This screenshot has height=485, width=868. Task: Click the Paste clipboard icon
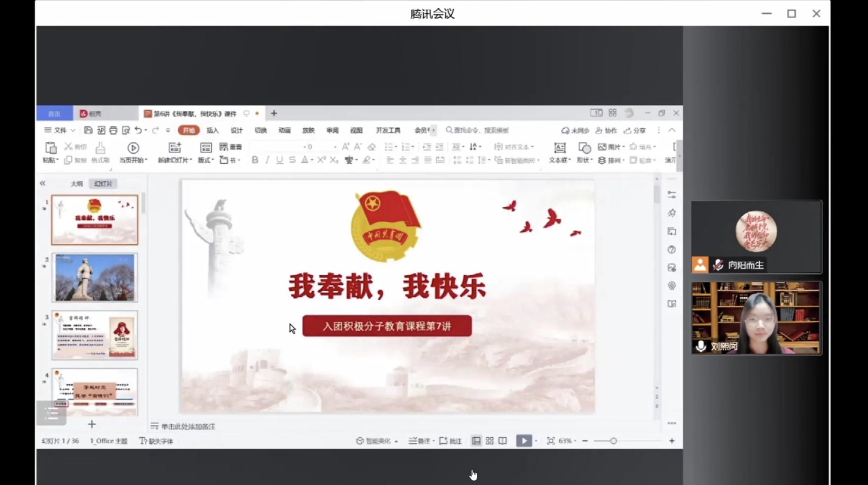pyautogui.click(x=50, y=148)
